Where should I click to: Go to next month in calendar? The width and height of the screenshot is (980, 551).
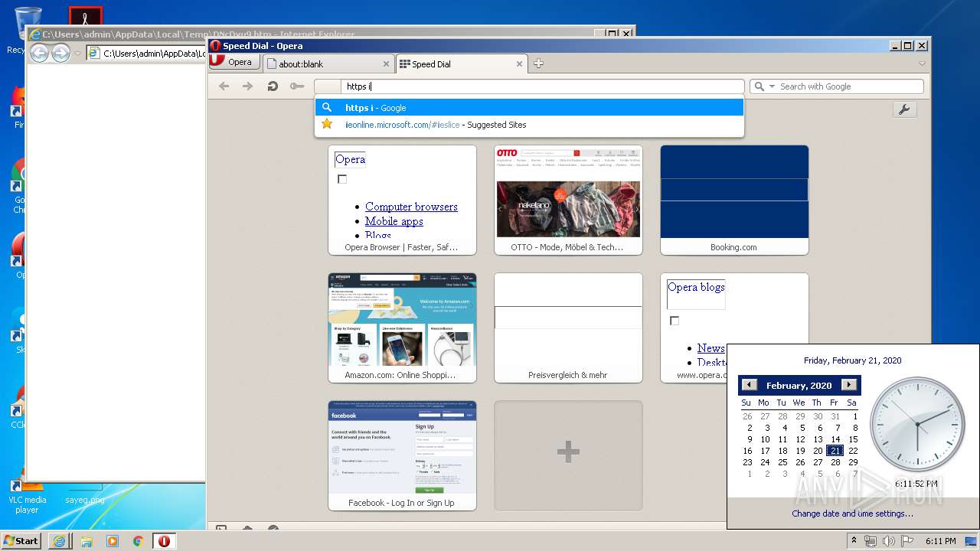[848, 385]
